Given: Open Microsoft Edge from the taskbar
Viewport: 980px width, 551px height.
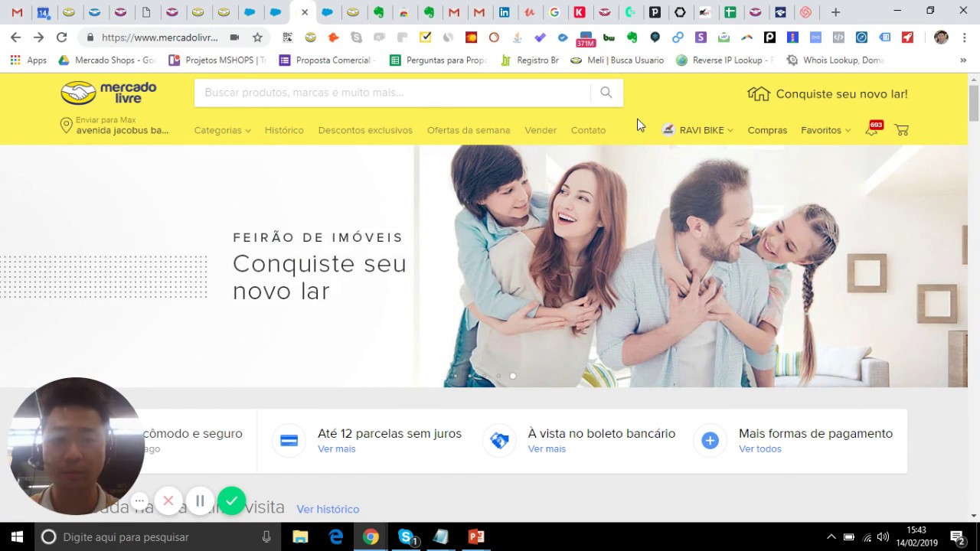Looking at the screenshot, I should click(x=335, y=537).
